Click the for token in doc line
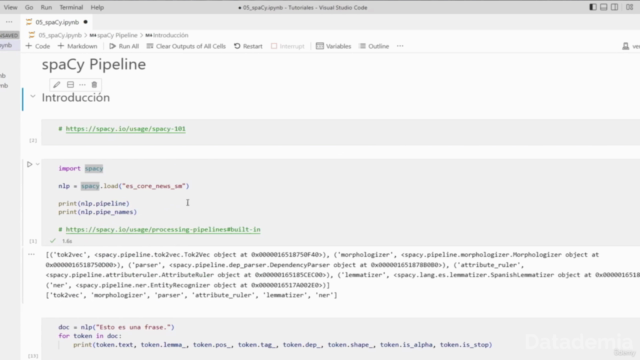 coord(90,336)
